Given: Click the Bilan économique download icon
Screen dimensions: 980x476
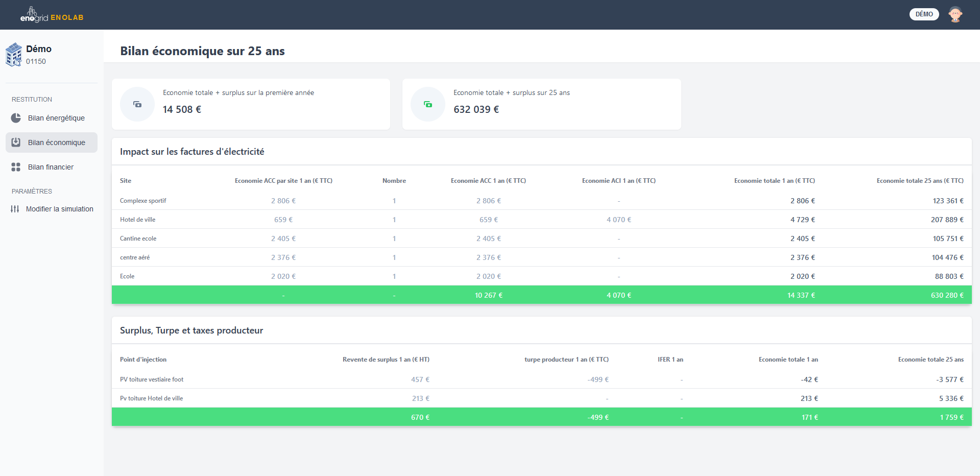Looking at the screenshot, I should (16, 142).
